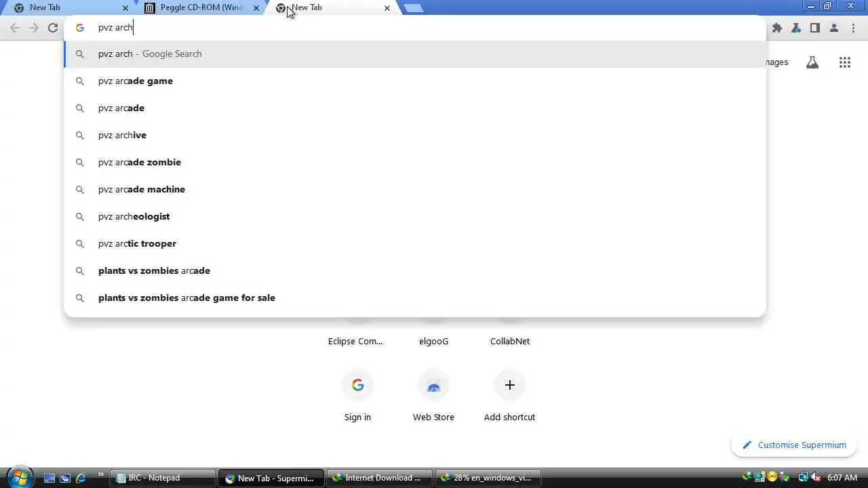Click the Google G icon in omnibox
This screenshot has width=868, height=488.
80,28
